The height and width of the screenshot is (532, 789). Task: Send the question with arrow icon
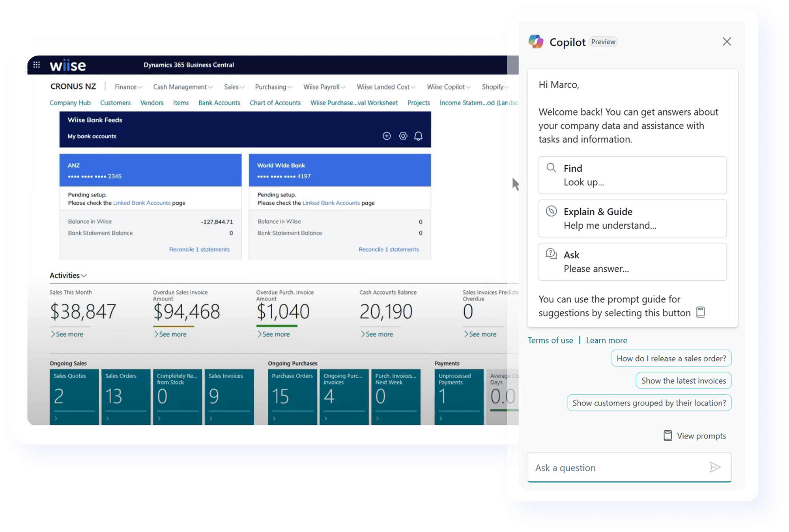point(715,467)
